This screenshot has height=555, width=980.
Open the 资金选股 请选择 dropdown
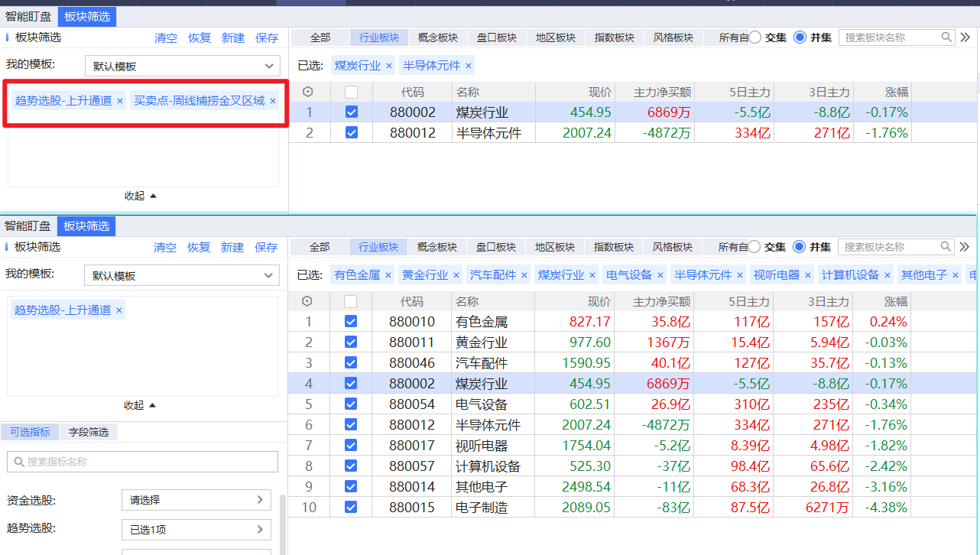(196, 500)
